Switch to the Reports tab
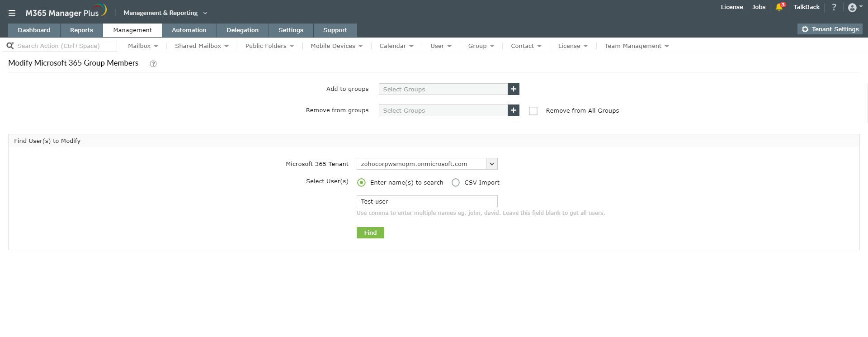Screen dimensions: 868x337 [x=81, y=30]
